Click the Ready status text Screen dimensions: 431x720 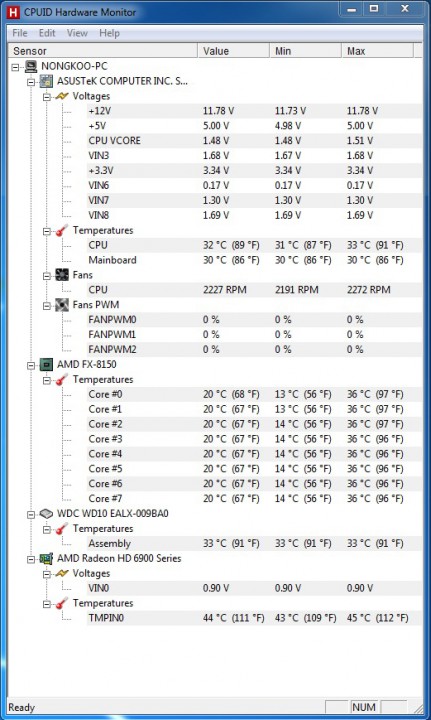pyautogui.click(x=22, y=708)
